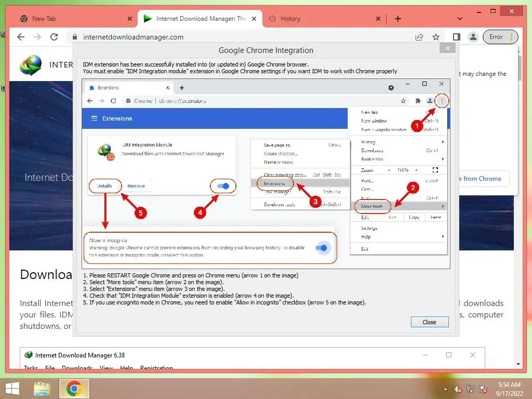532x399 pixels.
Task: Reload the current page
Action: [x=54, y=37]
